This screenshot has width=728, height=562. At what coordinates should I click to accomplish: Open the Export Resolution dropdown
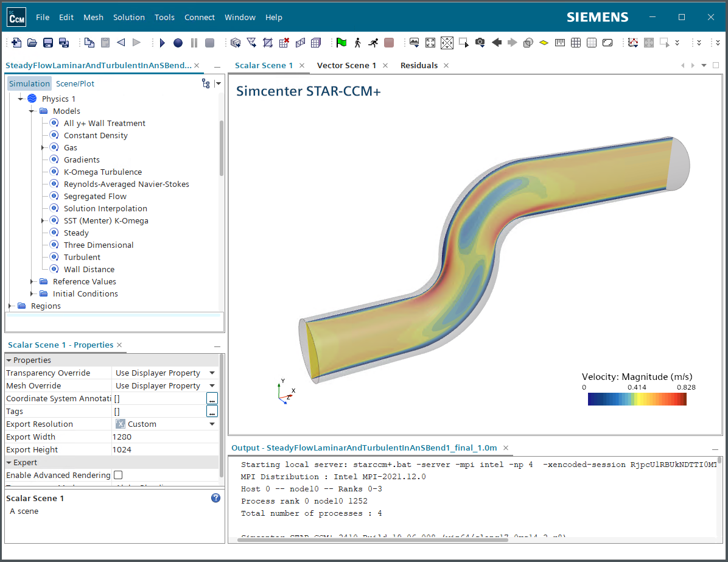(x=212, y=424)
